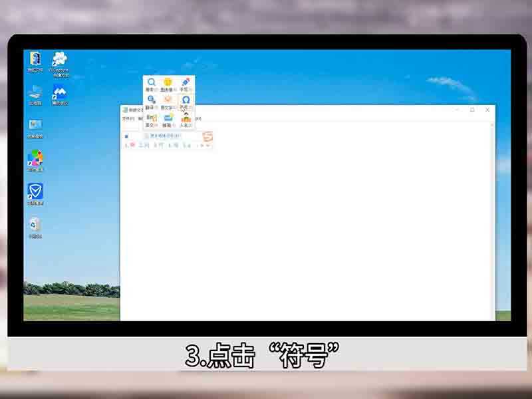
Task: Open the This PC desktop icon
Action: pos(35,92)
